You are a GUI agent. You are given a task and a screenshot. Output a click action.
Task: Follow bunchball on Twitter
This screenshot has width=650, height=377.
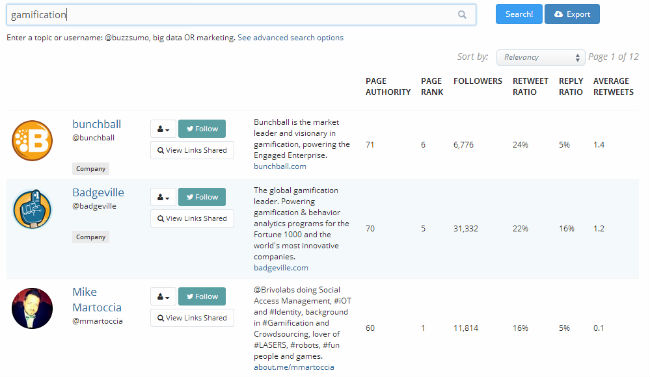pyautogui.click(x=202, y=129)
